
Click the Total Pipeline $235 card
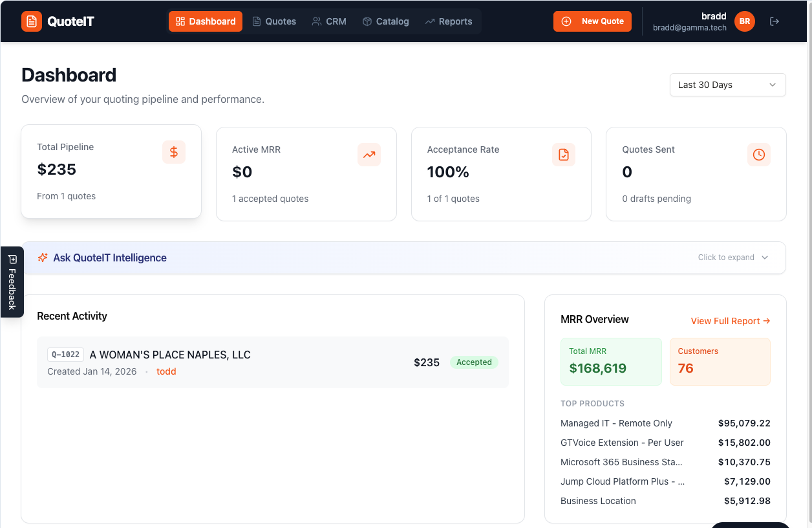coord(111,171)
